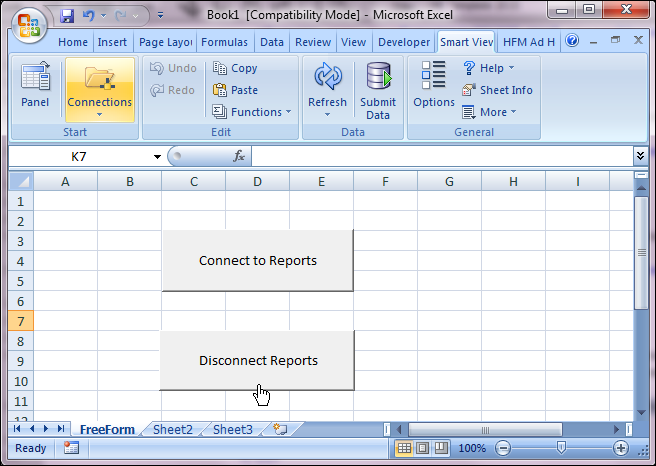Open the Review tab

(x=313, y=42)
